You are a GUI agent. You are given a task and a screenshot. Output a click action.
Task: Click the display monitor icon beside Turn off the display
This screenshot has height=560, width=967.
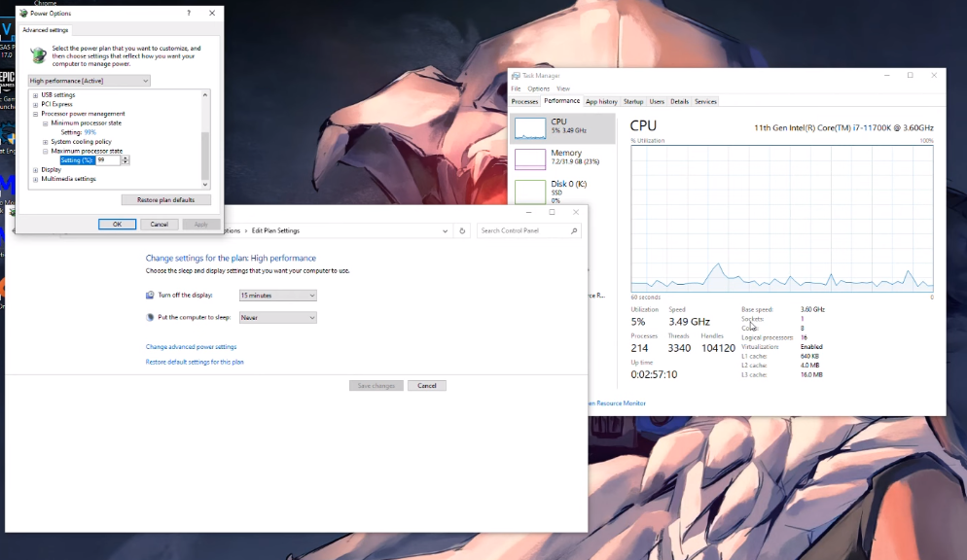(x=150, y=296)
